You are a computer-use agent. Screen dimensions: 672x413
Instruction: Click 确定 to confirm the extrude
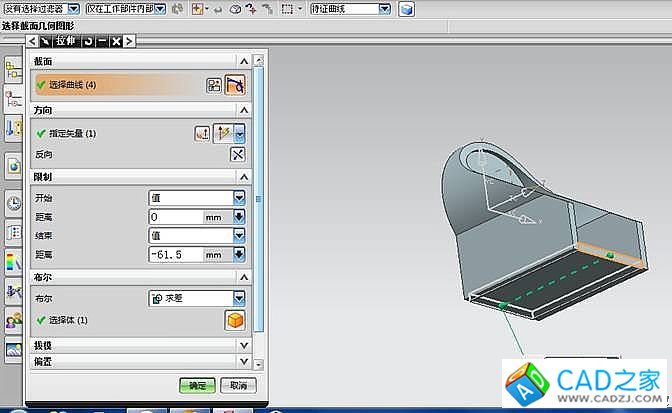pyautogui.click(x=197, y=385)
